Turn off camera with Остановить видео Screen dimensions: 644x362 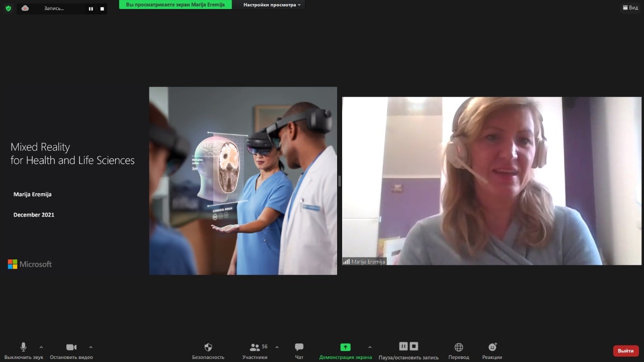tap(71, 347)
